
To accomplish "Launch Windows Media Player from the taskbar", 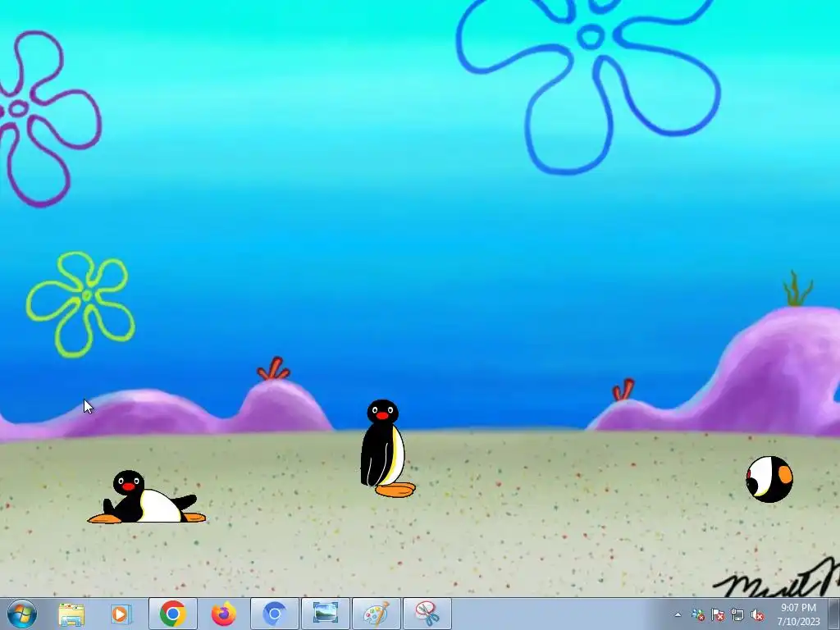I will pyautogui.click(x=121, y=614).
